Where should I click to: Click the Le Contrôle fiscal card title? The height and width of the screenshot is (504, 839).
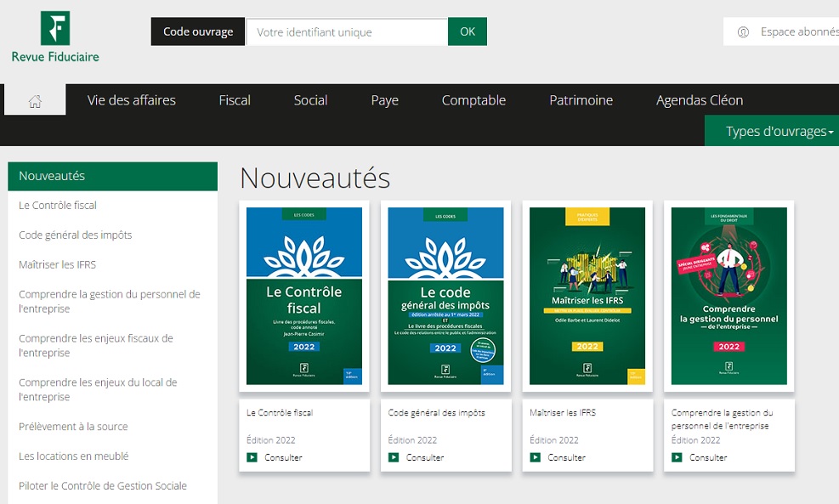point(280,412)
